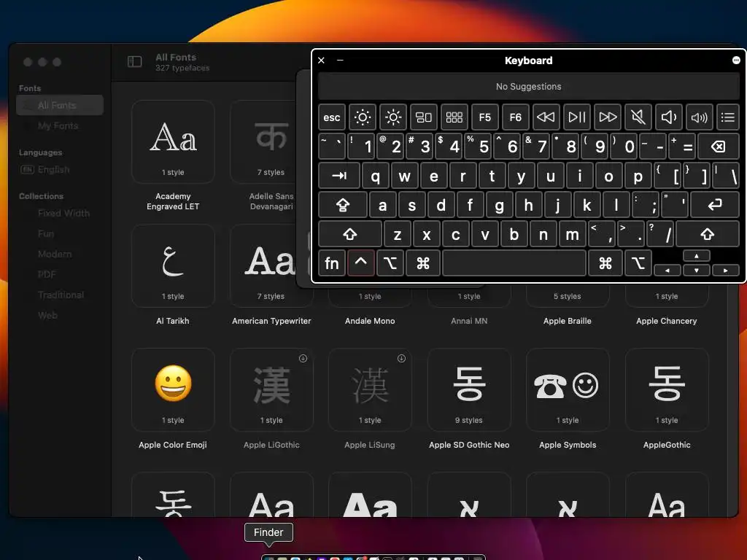Viewport: 747px width, 560px height.
Task: Select Apple Color Emoji font card
Action: pos(173,389)
